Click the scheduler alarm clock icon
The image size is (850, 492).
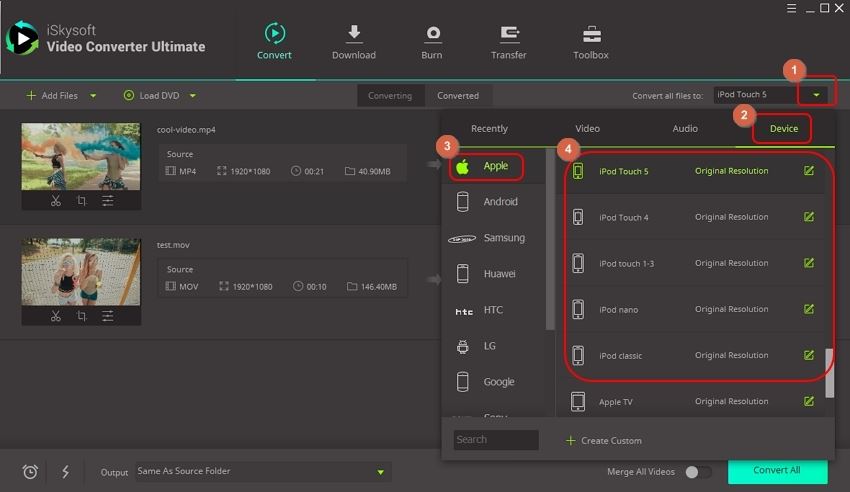coord(30,472)
